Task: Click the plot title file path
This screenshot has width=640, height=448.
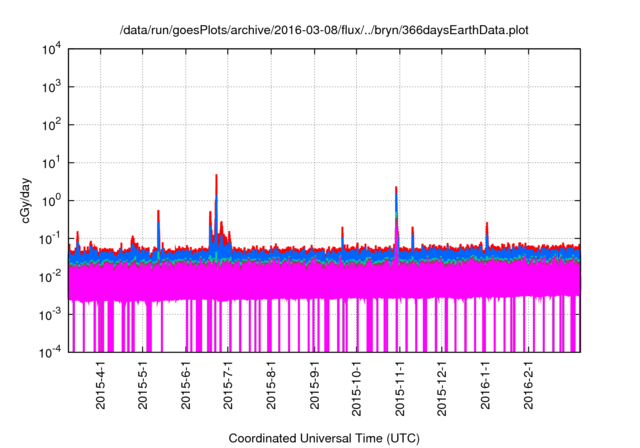Action: tap(324, 30)
